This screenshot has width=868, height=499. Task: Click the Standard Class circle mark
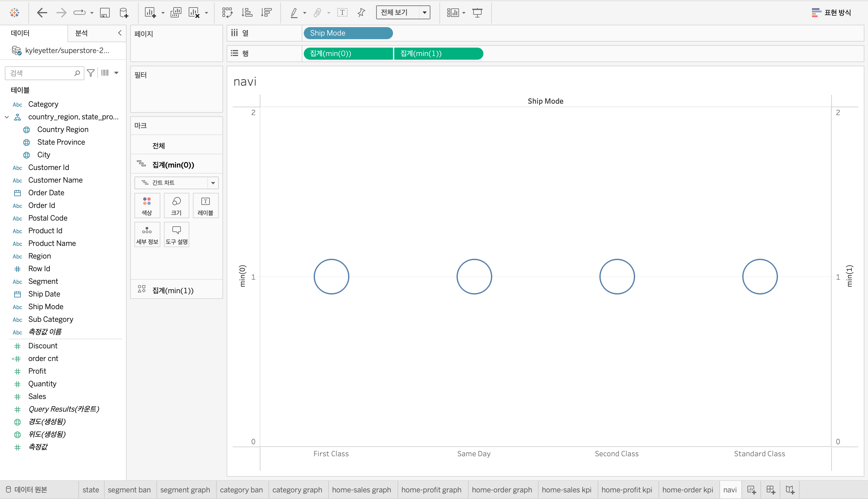click(760, 277)
